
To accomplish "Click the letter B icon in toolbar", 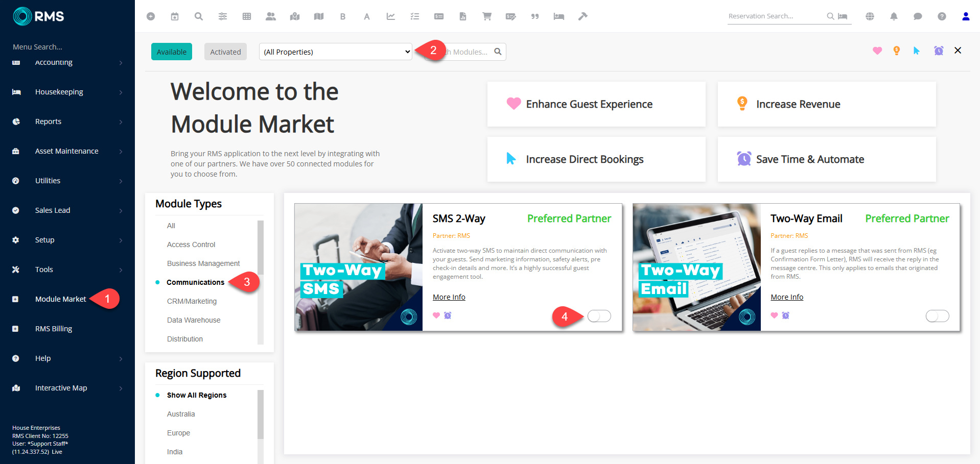I will click(343, 16).
